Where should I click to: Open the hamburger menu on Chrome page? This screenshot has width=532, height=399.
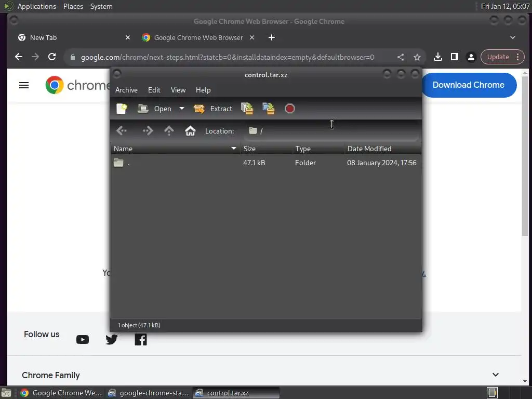pyautogui.click(x=24, y=85)
